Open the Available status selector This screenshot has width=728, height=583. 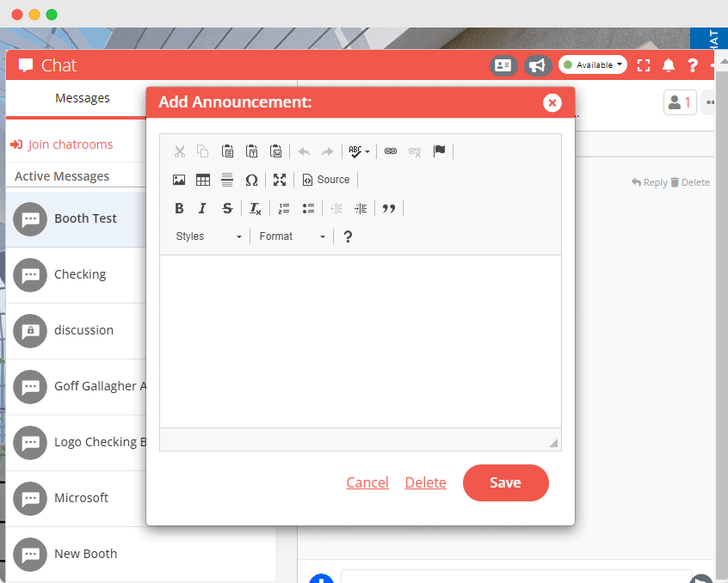click(592, 64)
